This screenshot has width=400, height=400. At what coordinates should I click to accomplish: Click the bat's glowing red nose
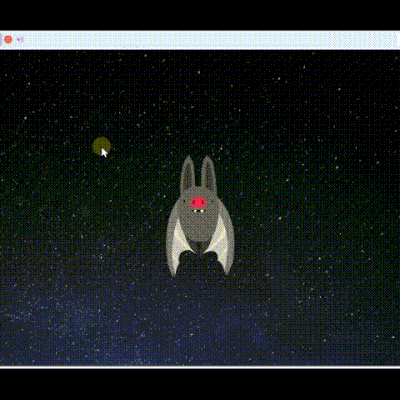(x=198, y=202)
